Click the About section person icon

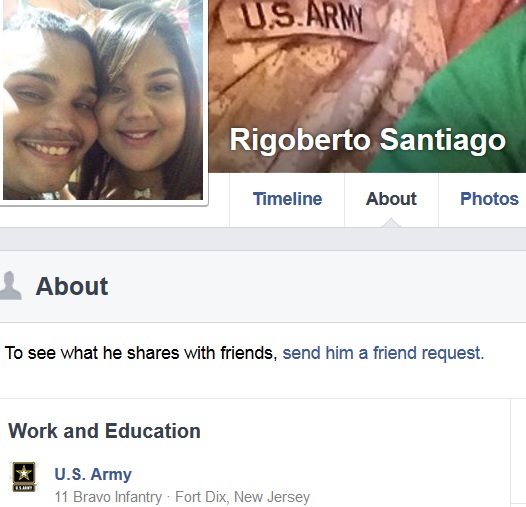tap(10, 285)
